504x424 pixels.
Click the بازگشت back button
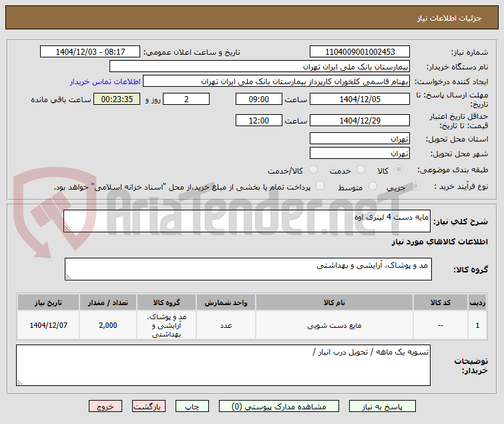pyautogui.click(x=148, y=407)
